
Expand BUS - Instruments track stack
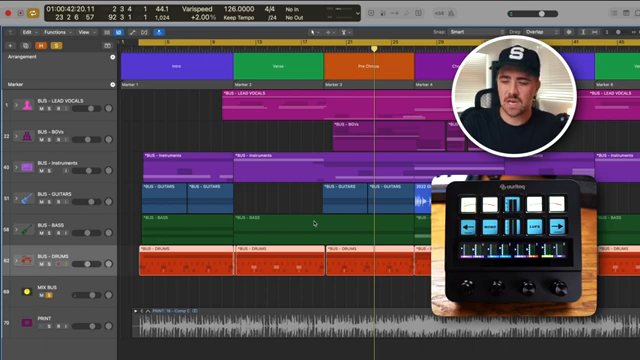(16, 167)
